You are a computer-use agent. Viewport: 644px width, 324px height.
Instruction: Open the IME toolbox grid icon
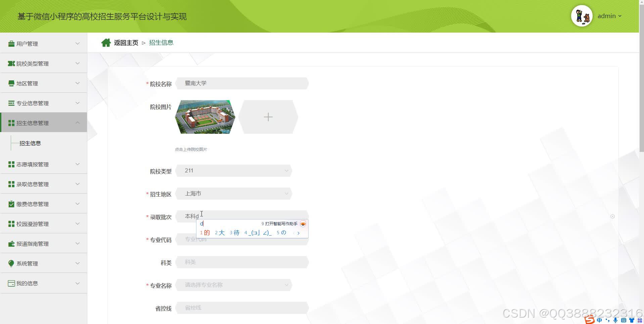[640, 320]
